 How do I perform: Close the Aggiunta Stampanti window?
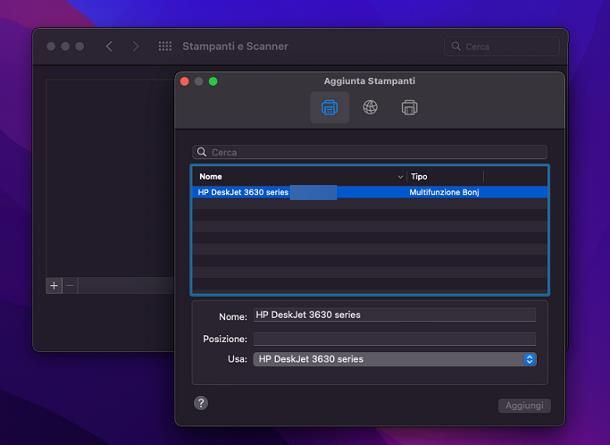tap(185, 81)
